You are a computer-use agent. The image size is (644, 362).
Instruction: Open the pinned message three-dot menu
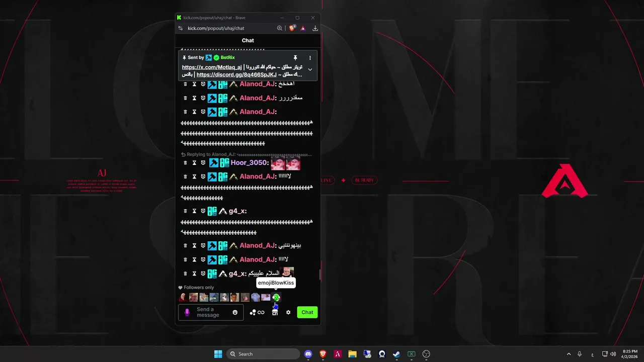click(x=310, y=58)
